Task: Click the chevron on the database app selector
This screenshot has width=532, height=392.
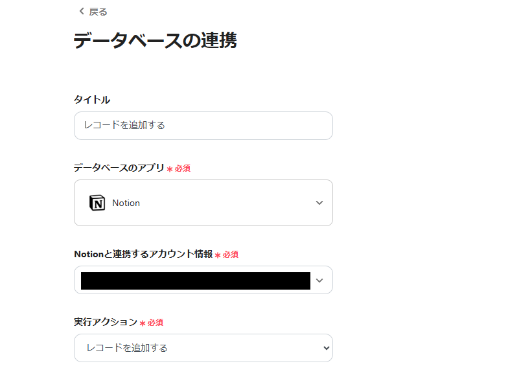Action: 319,202
